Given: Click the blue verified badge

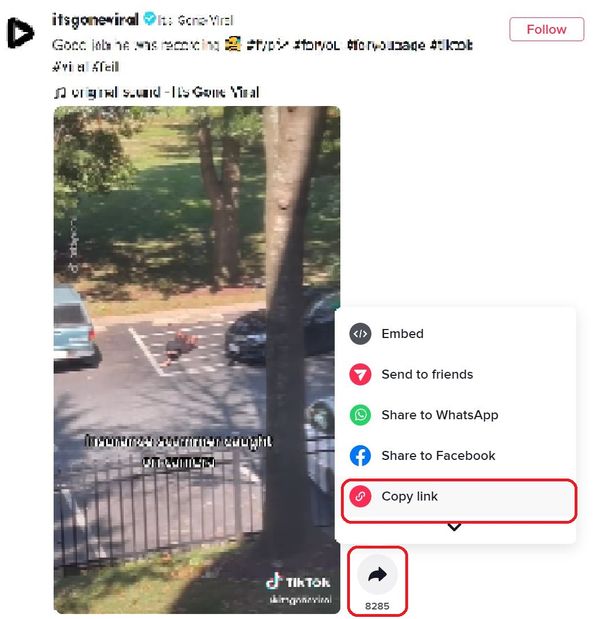Looking at the screenshot, I should pyautogui.click(x=149, y=19).
